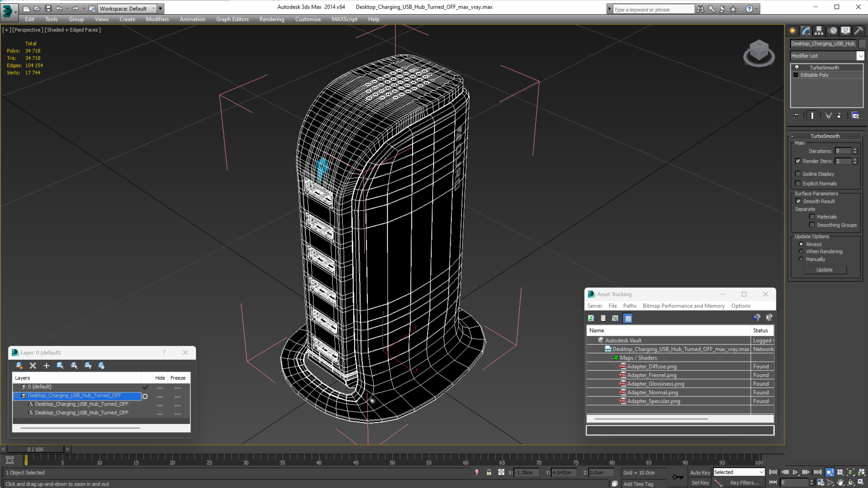Open the Motion command panel tab

tap(833, 31)
